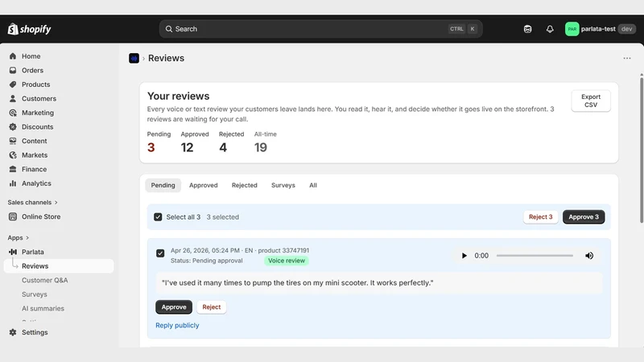Play the voice review audio

464,256
